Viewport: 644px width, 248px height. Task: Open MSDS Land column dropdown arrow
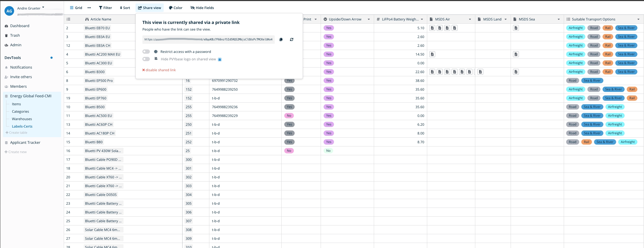[x=506, y=19]
